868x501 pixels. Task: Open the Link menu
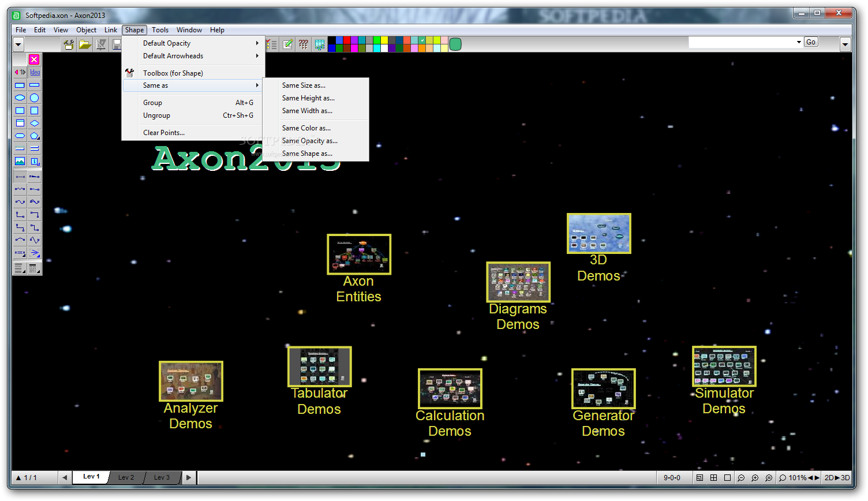111,30
